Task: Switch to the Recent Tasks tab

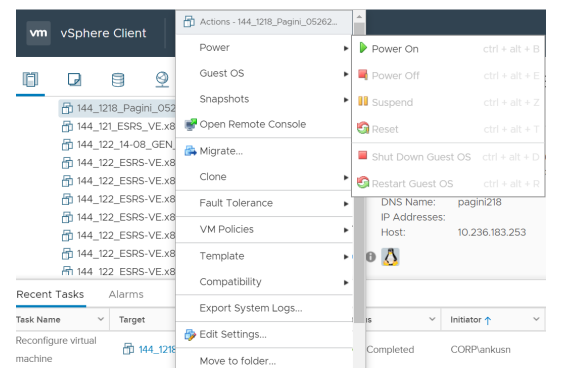Action: tap(50, 294)
